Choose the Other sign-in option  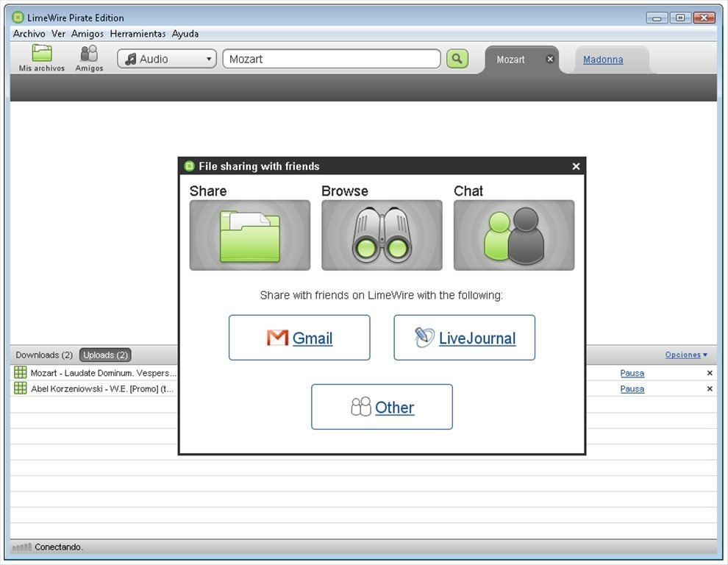pos(382,407)
